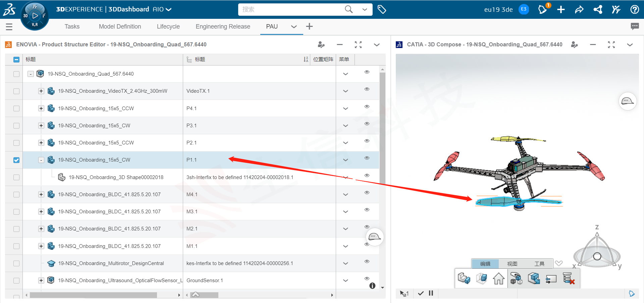Open the 6W tag icon
Screen dimensions: 644x303
[x=382, y=9]
